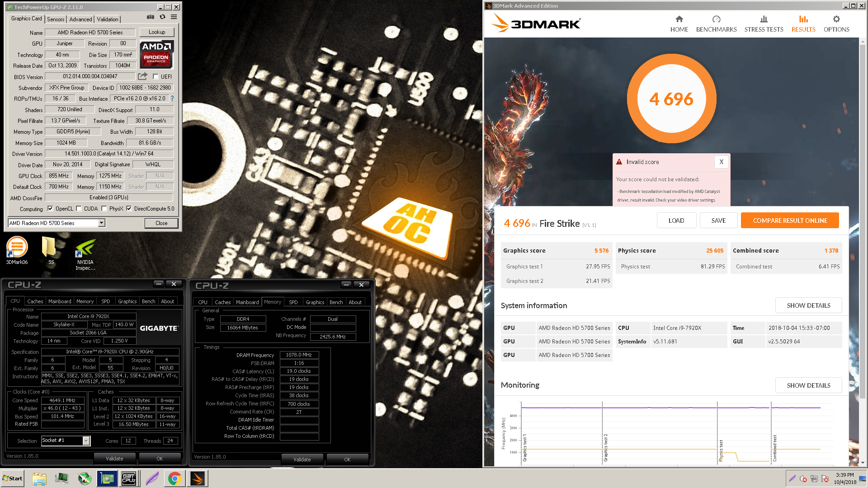Open the Caches tab in right CPU-Z window
868x488 pixels.
(x=222, y=302)
